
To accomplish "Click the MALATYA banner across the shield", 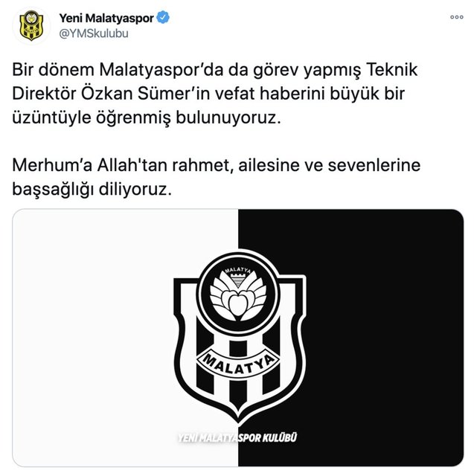I will pos(238,364).
